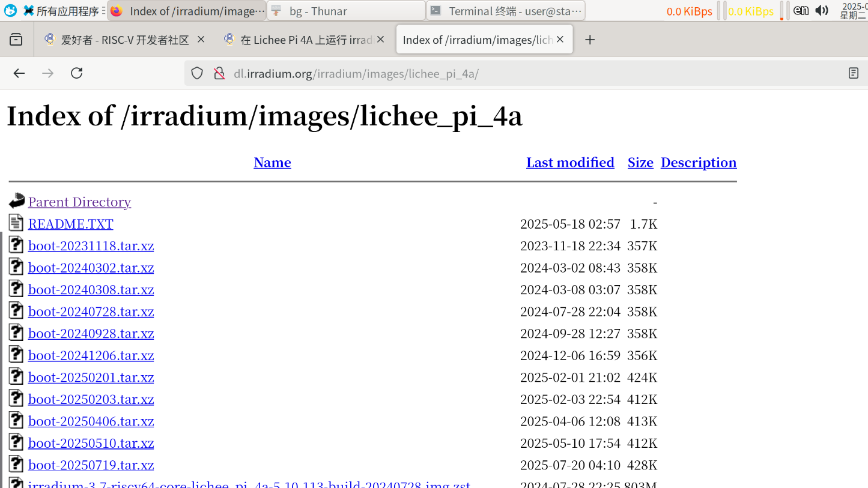Image resolution: width=868 pixels, height=488 pixels.
Task: Click the 424K size of boot-20250201
Action: click(x=642, y=377)
